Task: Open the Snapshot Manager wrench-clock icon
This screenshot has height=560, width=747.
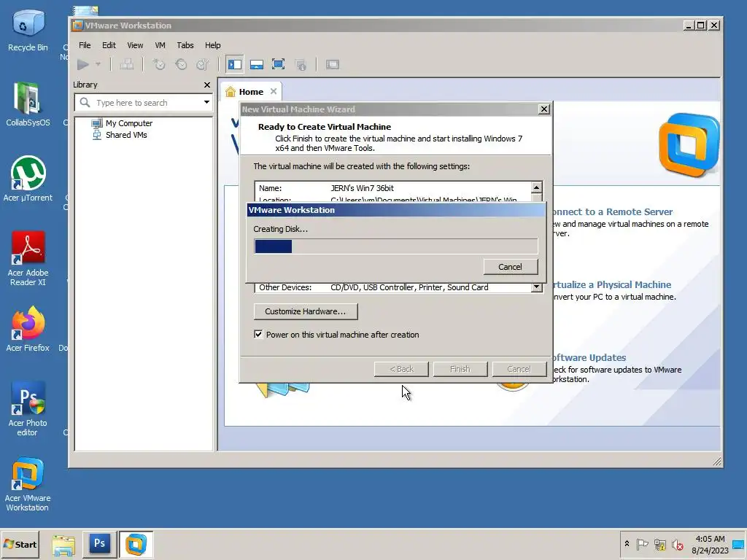Action: pos(204,64)
